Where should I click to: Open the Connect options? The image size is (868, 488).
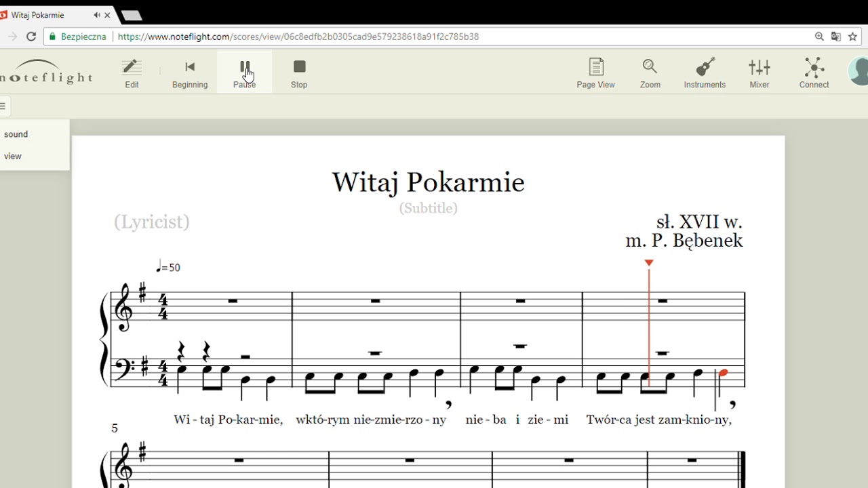814,73
